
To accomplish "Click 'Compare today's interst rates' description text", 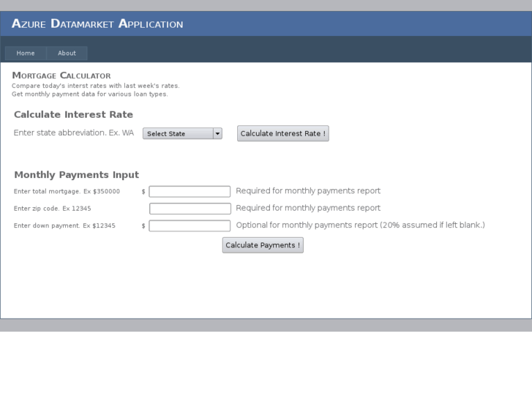I will [96, 86].
